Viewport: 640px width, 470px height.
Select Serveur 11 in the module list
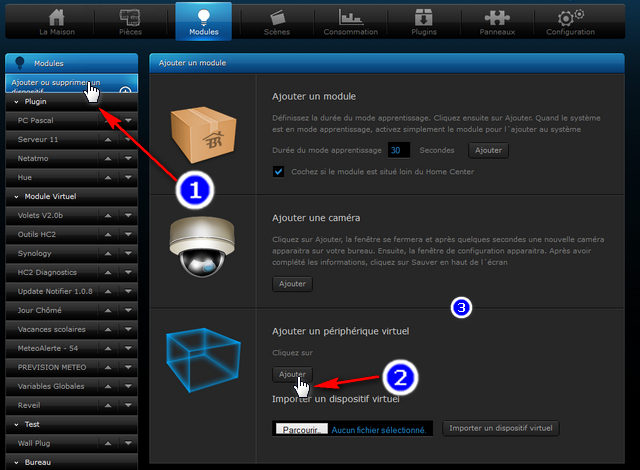(38, 140)
